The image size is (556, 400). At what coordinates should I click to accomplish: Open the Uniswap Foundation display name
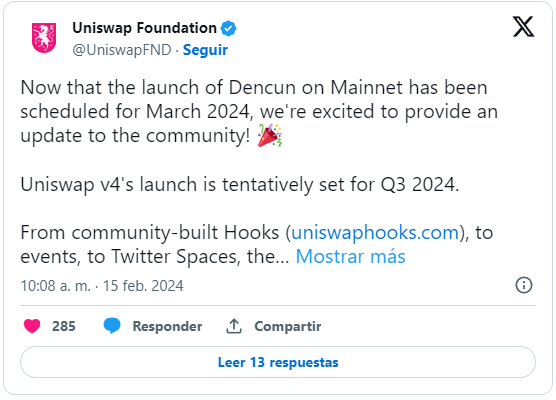coord(144,28)
